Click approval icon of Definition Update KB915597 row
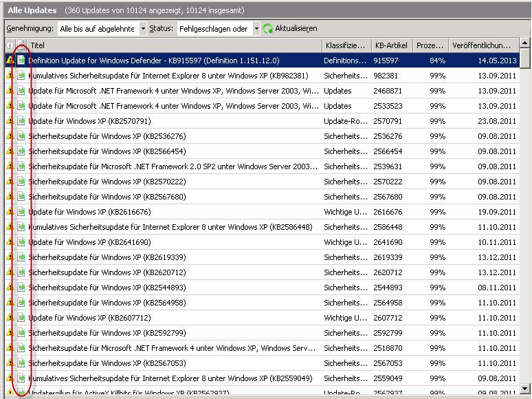 point(21,61)
